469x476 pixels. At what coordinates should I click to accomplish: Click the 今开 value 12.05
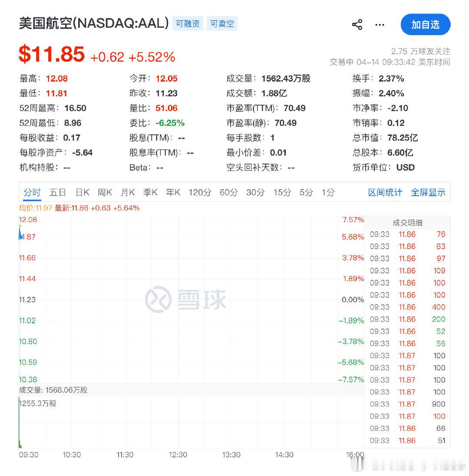pos(166,79)
